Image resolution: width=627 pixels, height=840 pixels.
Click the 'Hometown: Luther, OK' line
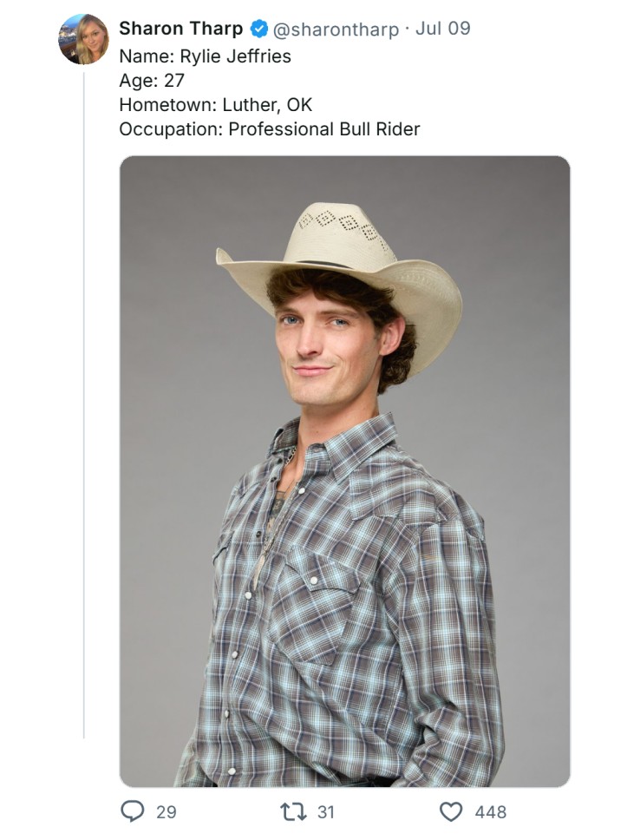215,104
